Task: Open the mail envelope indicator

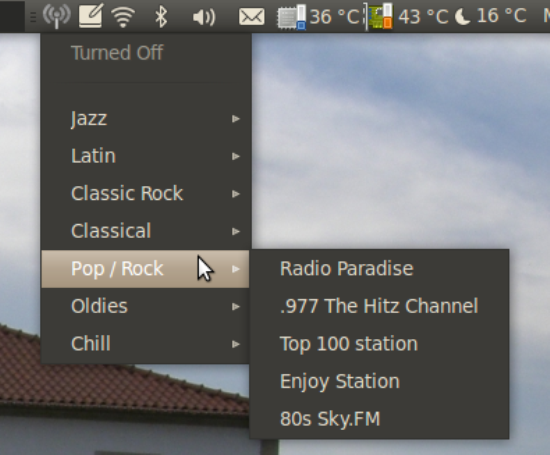Action: pos(251,17)
